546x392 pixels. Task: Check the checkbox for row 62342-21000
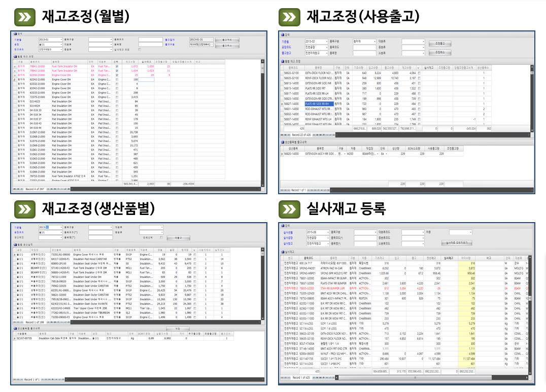[x=117, y=80]
